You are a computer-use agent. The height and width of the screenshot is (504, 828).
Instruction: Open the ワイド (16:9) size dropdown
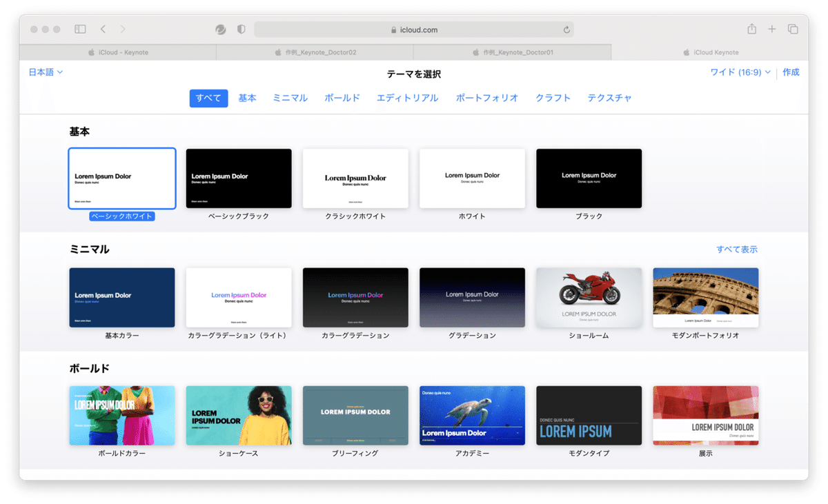pos(740,72)
